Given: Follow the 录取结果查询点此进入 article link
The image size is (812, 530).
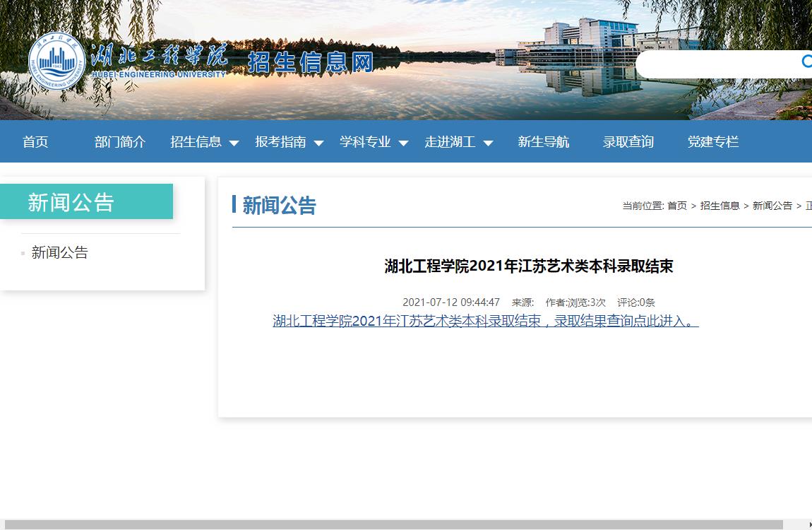Looking at the screenshot, I should (486, 321).
